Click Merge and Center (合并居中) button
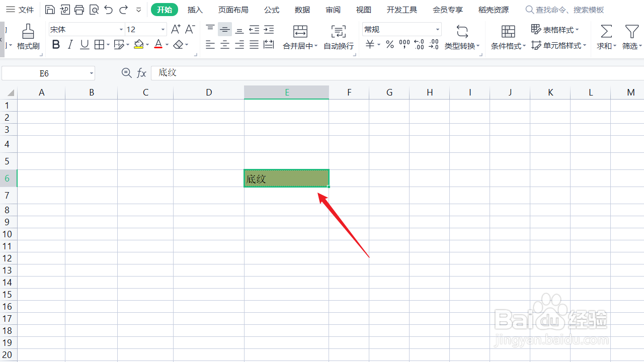This screenshot has width=644, height=362. point(300,37)
